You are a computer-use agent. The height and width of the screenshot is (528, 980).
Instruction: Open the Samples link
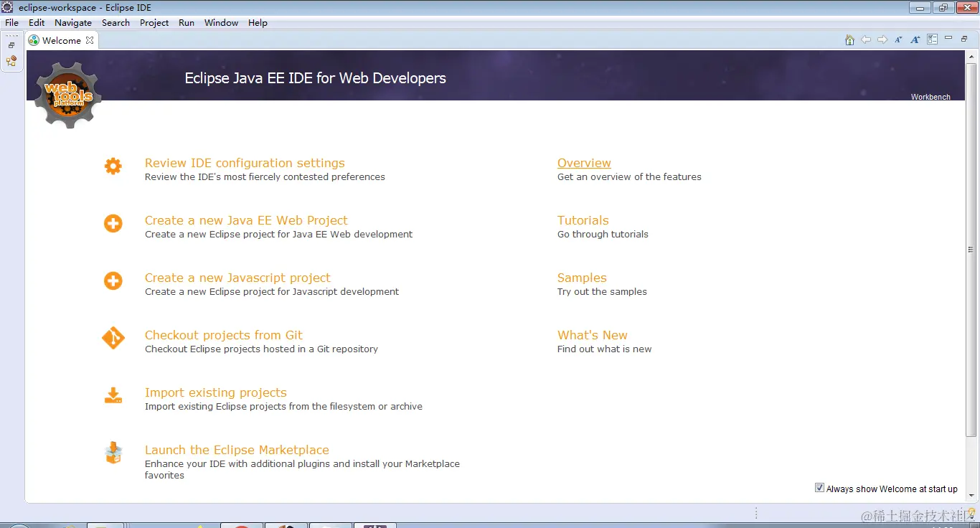(x=582, y=278)
